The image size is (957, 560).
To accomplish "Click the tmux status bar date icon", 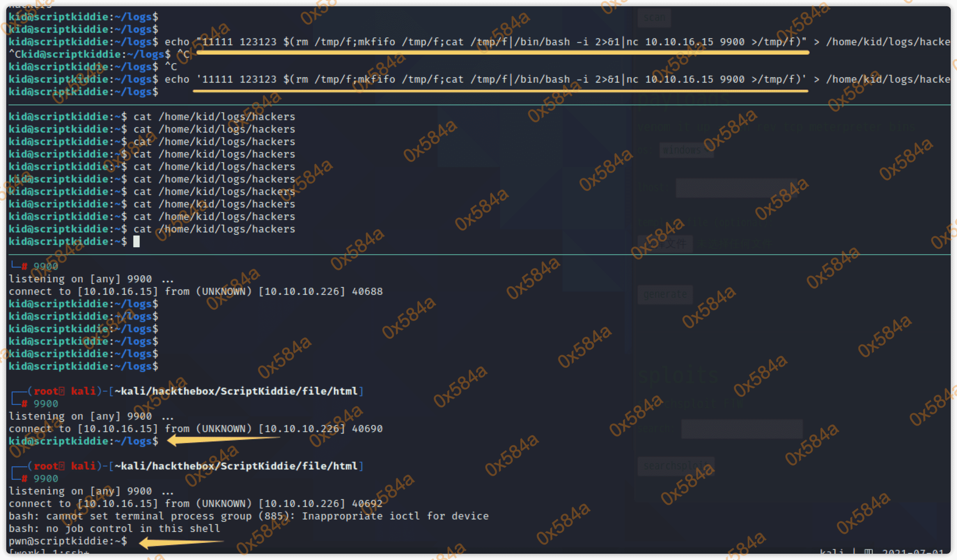I will (x=868, y=551).
